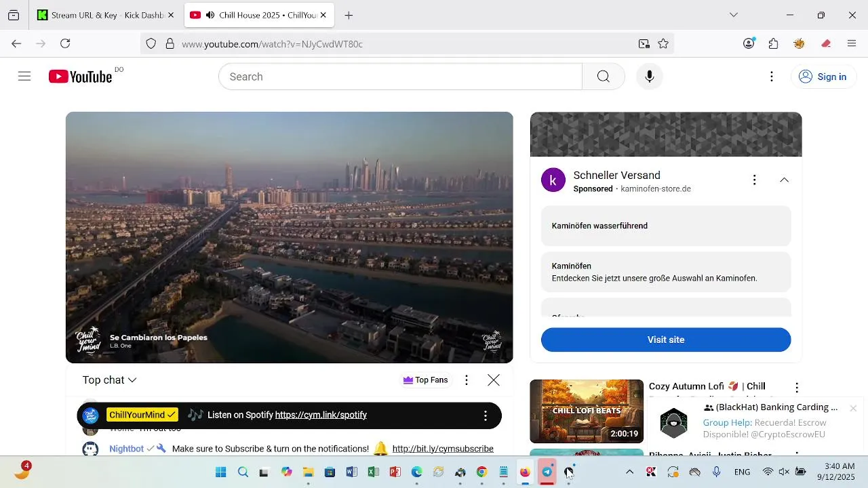The width and height of the screenshot is (868, 488).
Task: Open the browser extensions puzzle icon
Action: pos(774,43)
